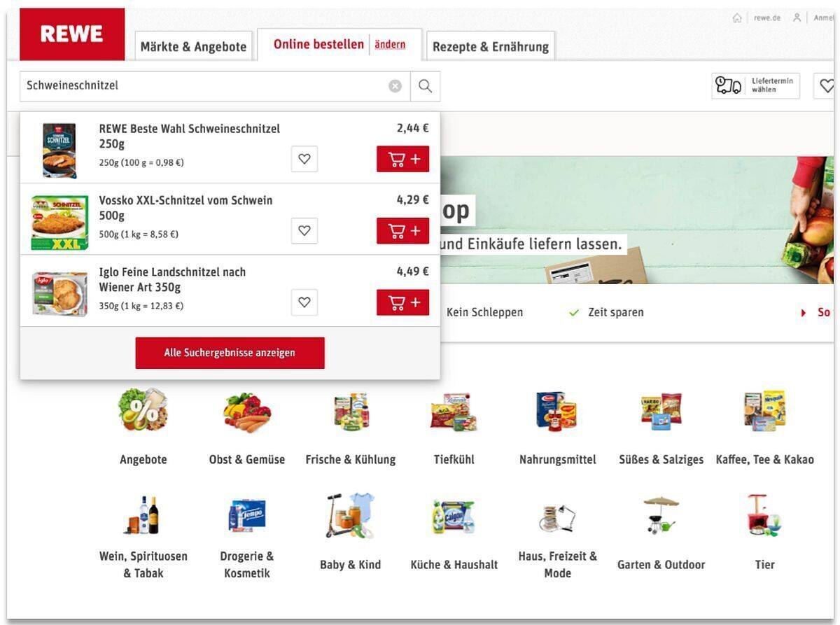Open the Liefertermin wählen delivery truck button
Viewport: 840px width, 625px height.
[755, 86]
